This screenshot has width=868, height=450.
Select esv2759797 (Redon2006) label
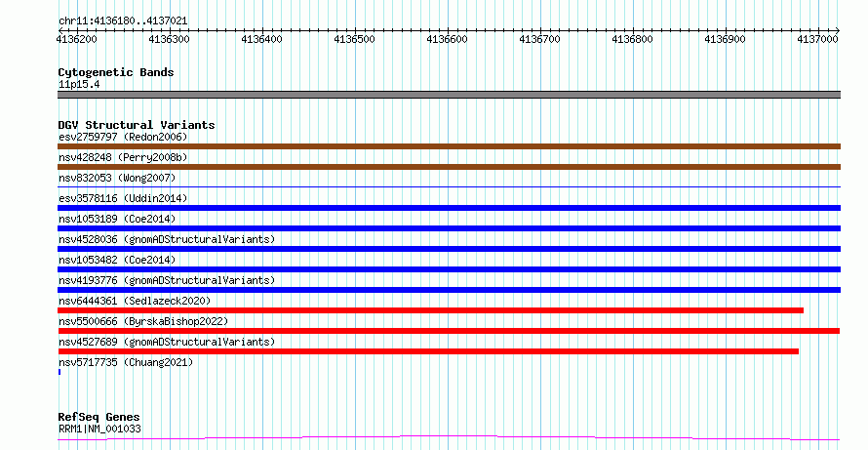pos(123,137)
